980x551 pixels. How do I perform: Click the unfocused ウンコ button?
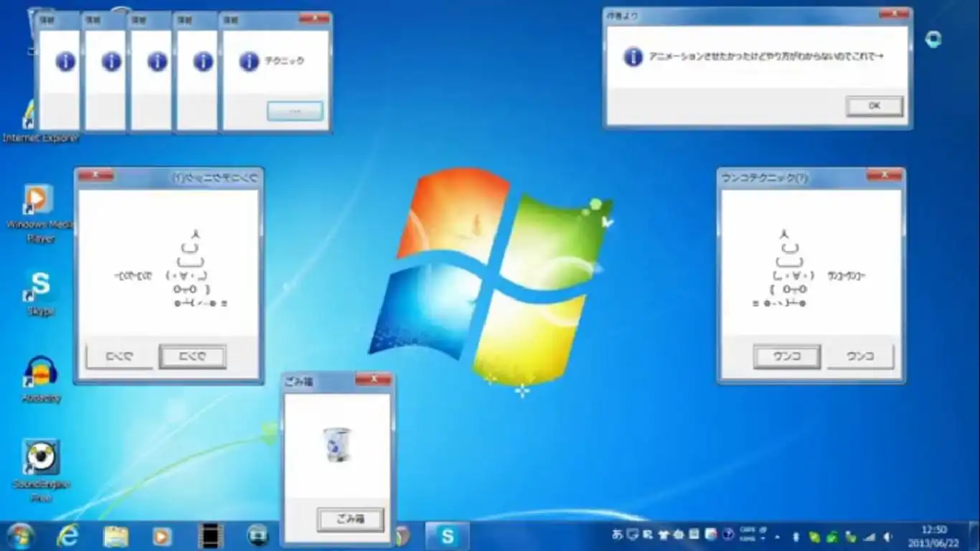tap(859, 357)
